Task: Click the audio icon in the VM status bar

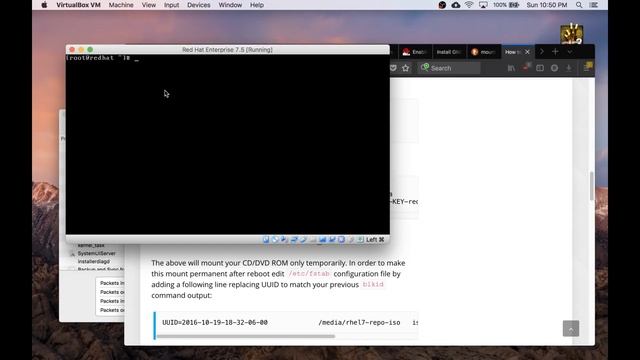Action: (284, 240)
